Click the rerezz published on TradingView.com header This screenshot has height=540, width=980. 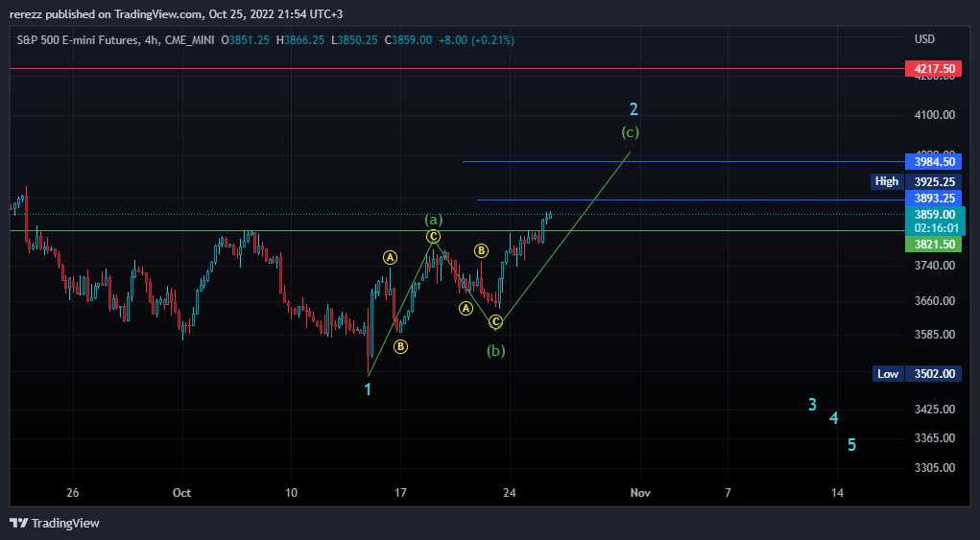click(177, 13)
